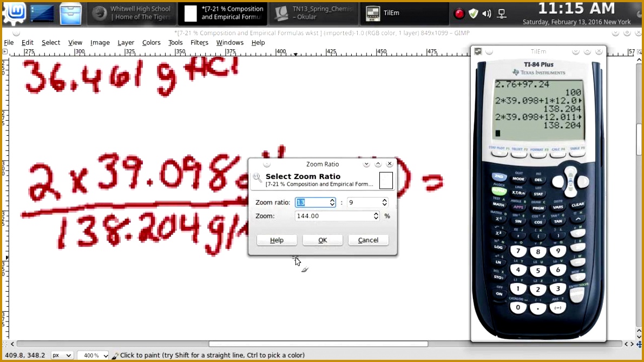
Task: Cancel the Zoom Ratio dialog
Action: 368,240
